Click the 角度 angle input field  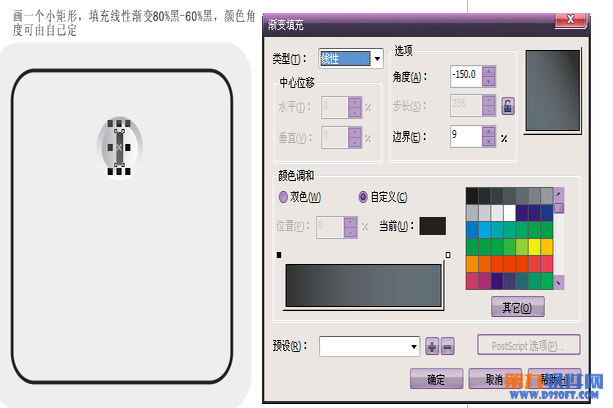pyautogui.click(x=466, y=76)
